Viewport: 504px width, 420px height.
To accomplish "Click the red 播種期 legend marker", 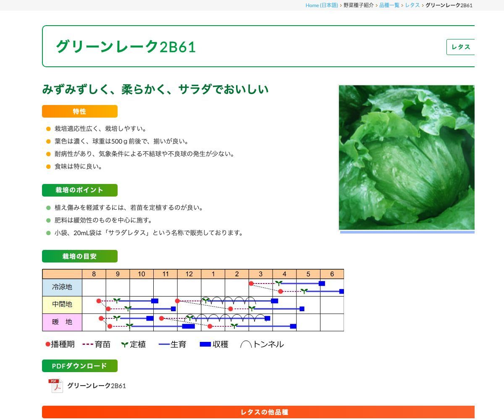I will pos(47,344).
